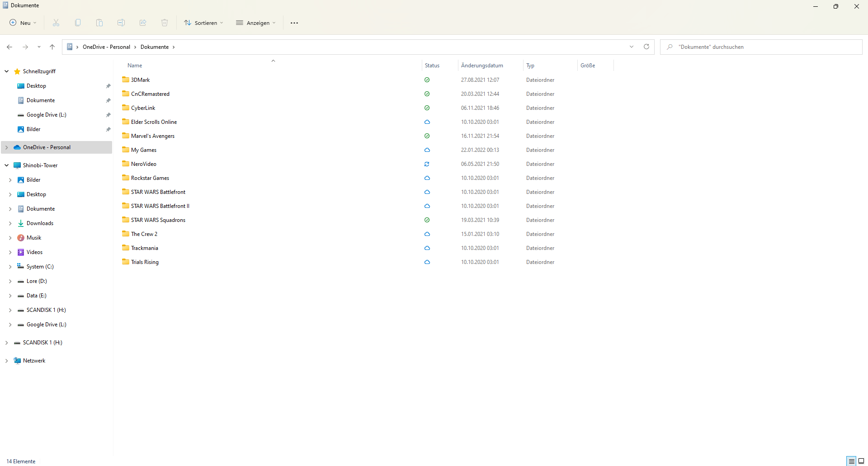Screen dimensions: 868x466
Task: Open the Neu dropdown menu
Action: pyautogui.click(x=23, y=23)
